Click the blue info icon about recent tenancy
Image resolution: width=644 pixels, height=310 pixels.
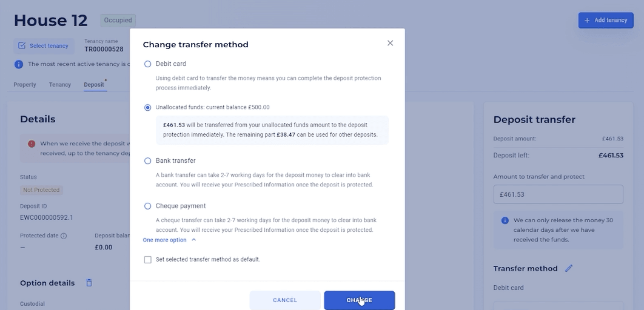[18, 64]
